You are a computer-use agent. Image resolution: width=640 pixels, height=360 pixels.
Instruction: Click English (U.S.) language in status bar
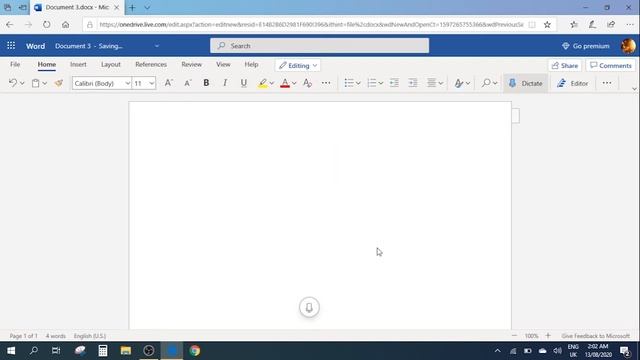90,336
